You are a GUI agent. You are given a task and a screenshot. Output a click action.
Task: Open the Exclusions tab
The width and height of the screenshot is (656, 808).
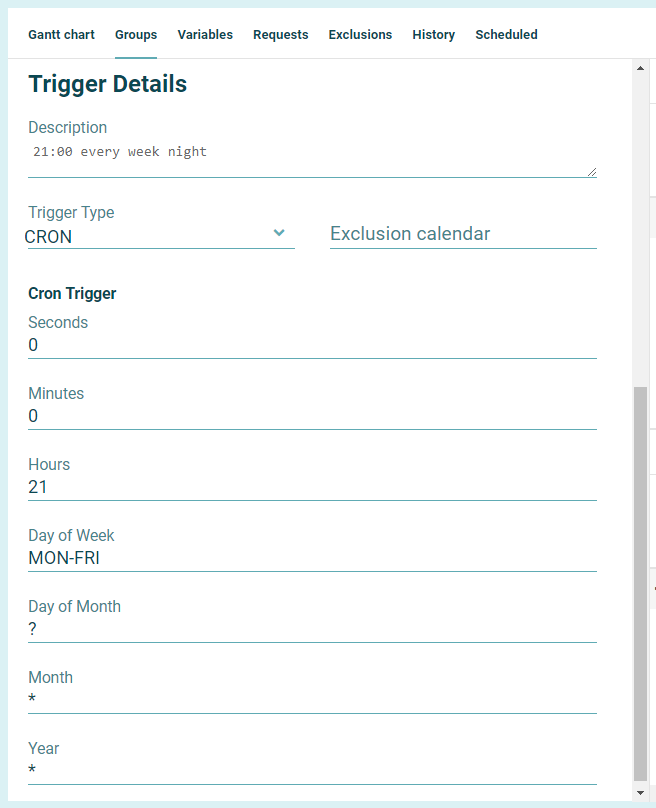click(360, 35)
